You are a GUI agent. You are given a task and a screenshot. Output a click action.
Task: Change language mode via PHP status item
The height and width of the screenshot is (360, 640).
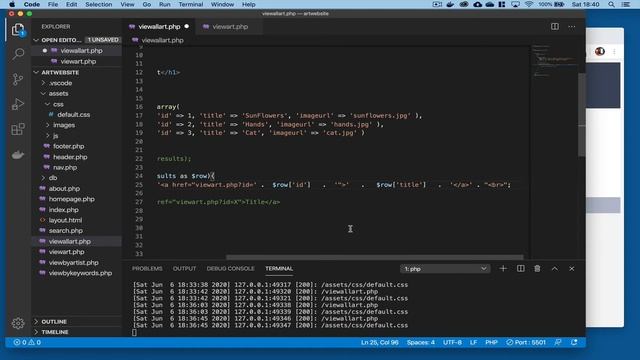click(491, 342)
